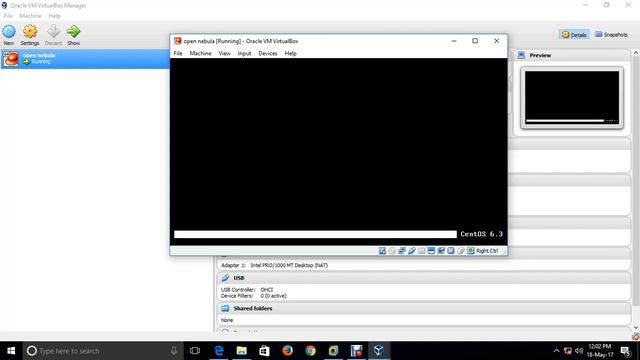The image size is (640, 360).
Task: Open the Manager window Help menu
Action: (54, 16)
